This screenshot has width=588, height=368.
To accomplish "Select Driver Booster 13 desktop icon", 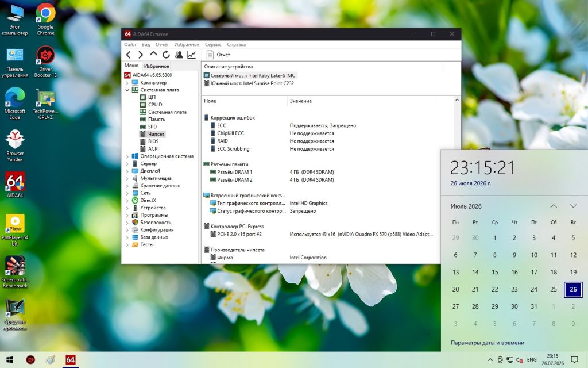I will (x=45, y=62).
